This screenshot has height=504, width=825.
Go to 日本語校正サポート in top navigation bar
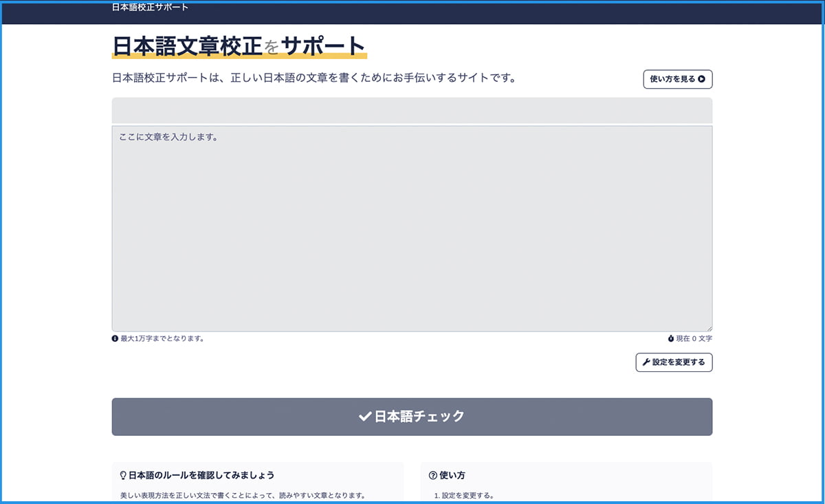pyautogui.click(x=150, y=8)
